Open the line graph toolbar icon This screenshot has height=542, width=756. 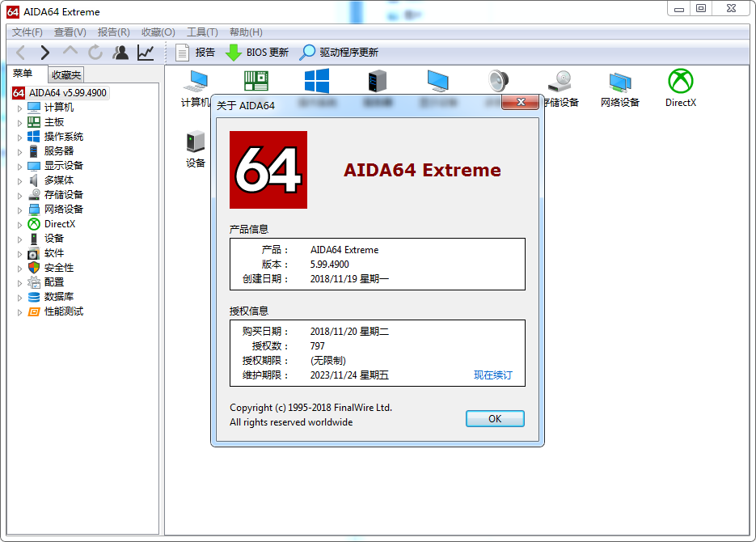(x=146, y=52)
